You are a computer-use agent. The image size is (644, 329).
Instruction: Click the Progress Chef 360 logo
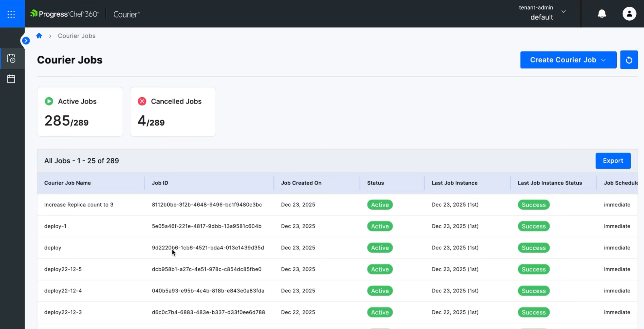click(64, 14)
